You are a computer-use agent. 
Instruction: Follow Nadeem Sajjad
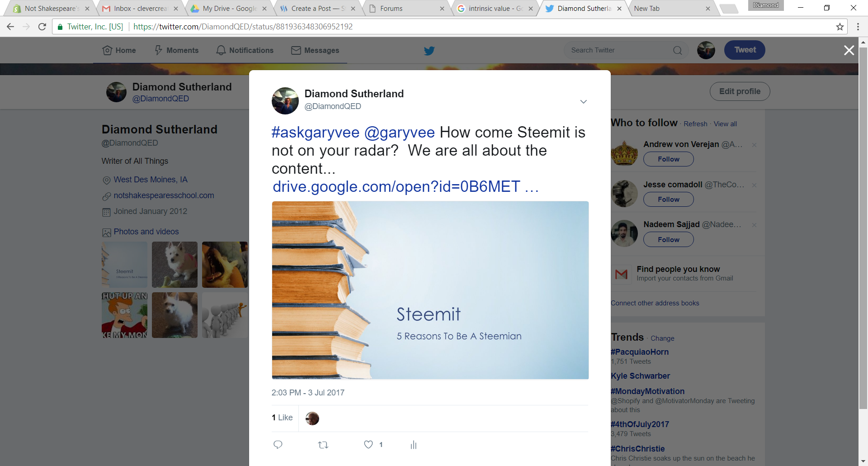[668, 240]
